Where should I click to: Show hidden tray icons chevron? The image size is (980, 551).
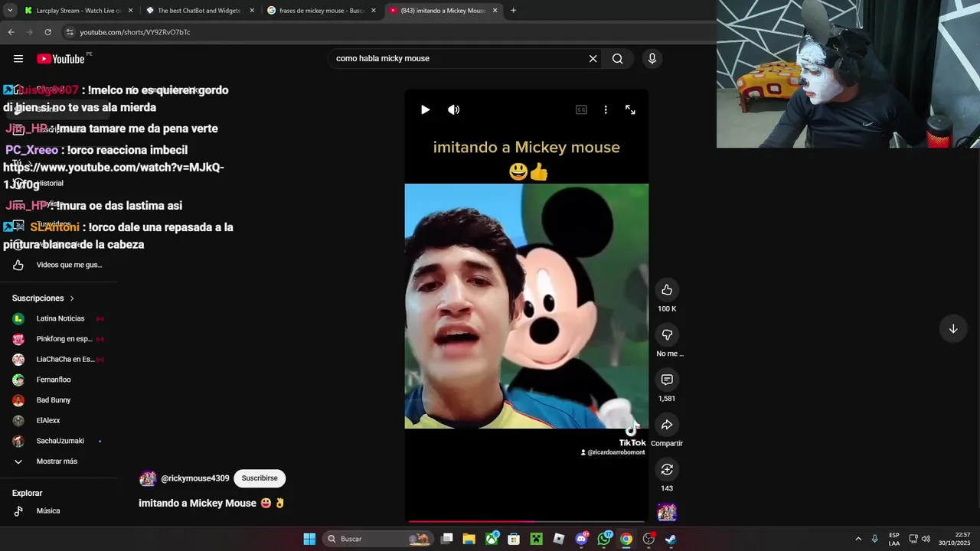pyautogui.click(x=858, y=539)
